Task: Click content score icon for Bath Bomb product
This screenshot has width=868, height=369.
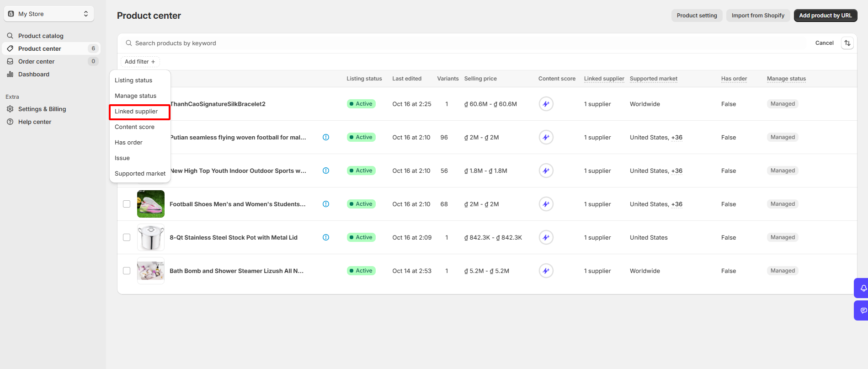Action: 546,271
